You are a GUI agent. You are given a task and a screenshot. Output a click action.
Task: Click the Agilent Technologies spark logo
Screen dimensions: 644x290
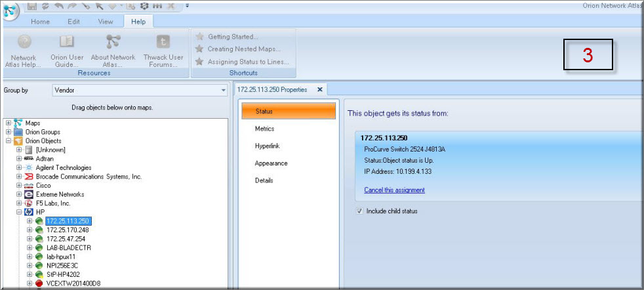29,167
